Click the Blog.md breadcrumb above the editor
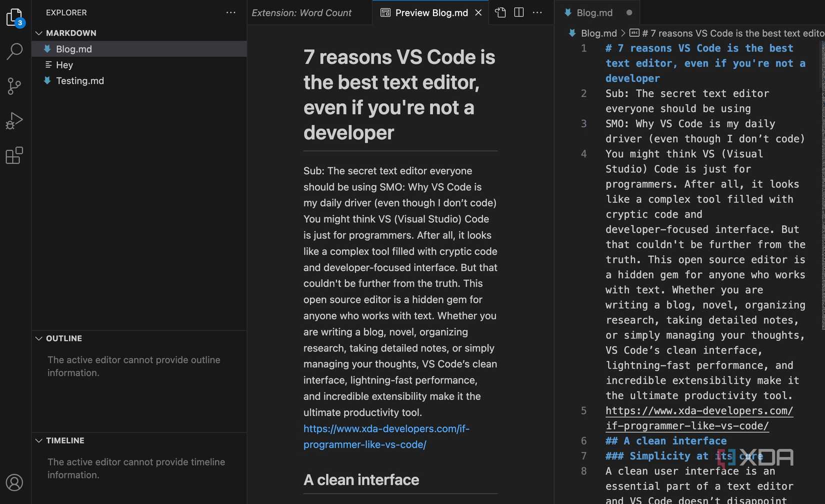The height and width of the screenshot is (504, 825). [598, 33]
